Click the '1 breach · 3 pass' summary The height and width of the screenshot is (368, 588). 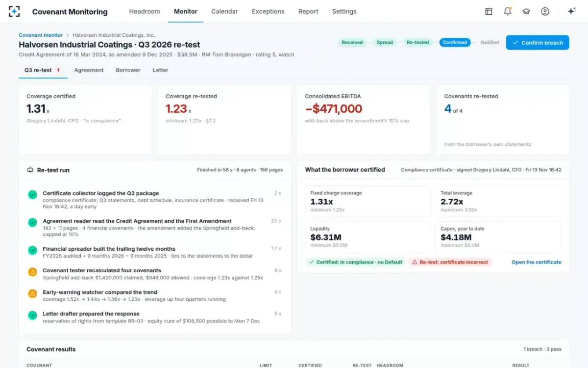(x=542, y=349)
